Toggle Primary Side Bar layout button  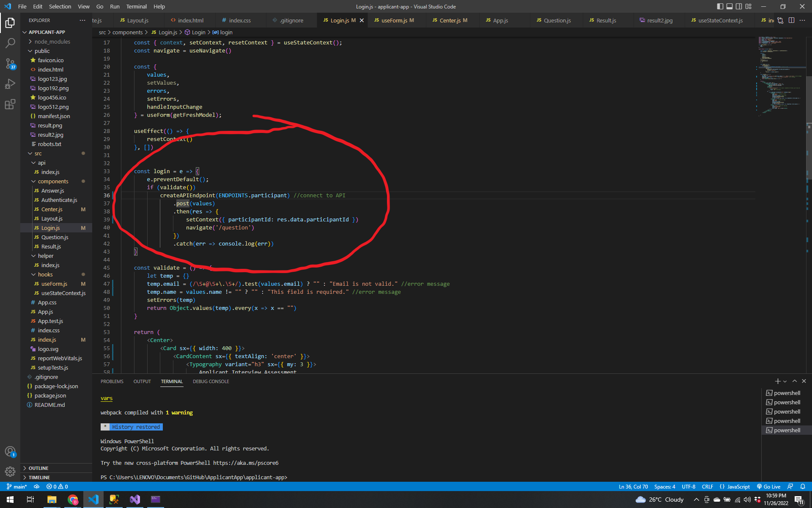click(720, 6)
